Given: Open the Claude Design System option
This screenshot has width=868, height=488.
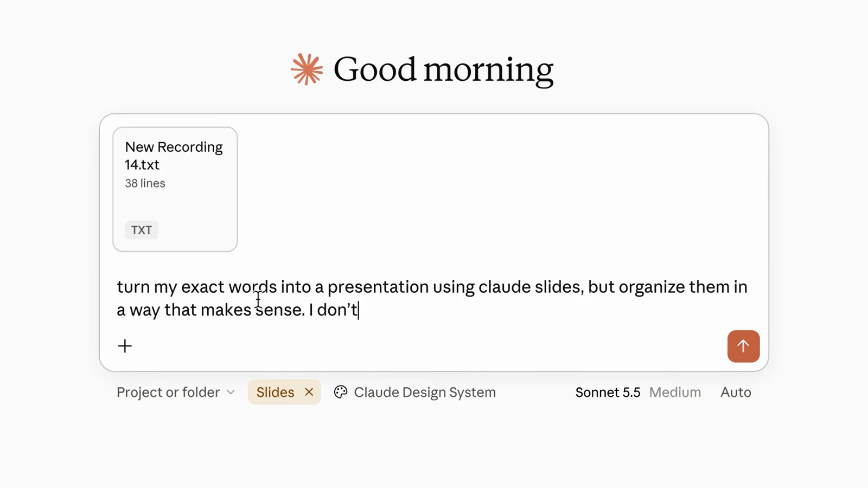Looking at the screenshot, I should [415, 392].
